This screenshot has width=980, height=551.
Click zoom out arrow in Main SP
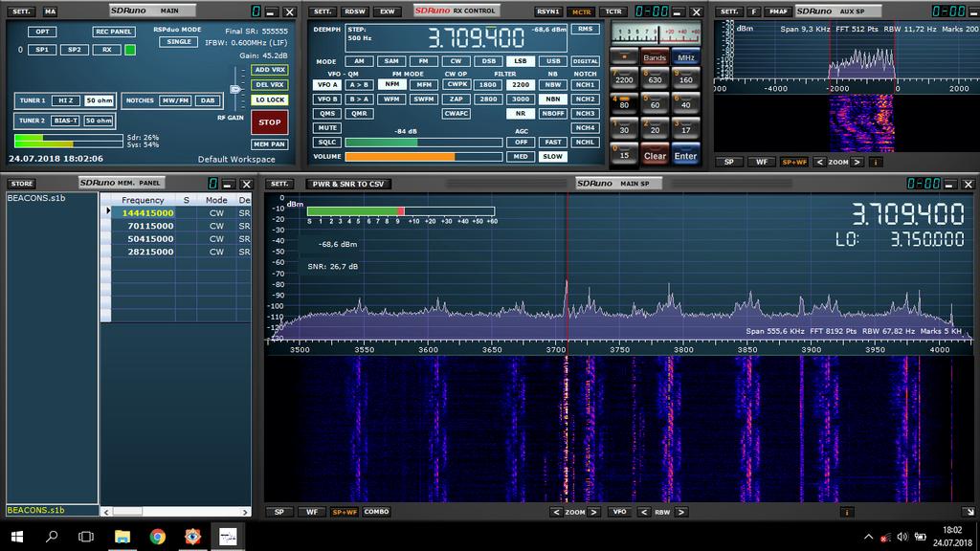pyautogui.click(x=556, y=512)
